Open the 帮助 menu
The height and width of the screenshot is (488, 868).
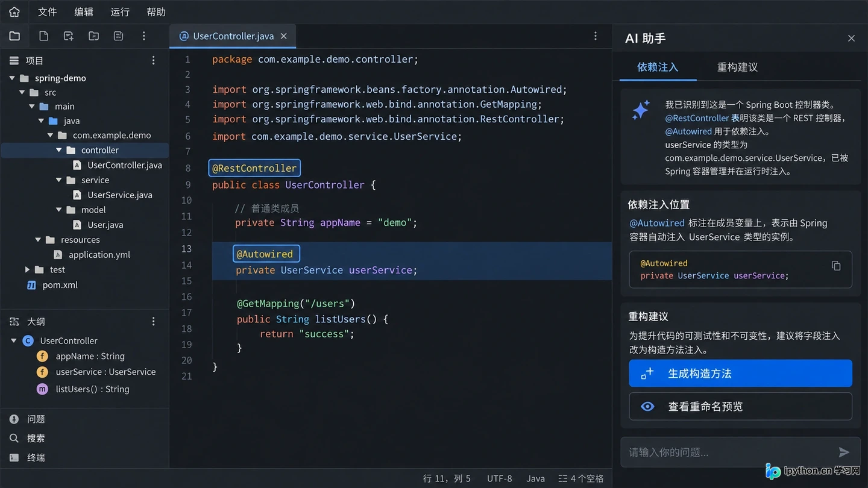pos(156,12)
